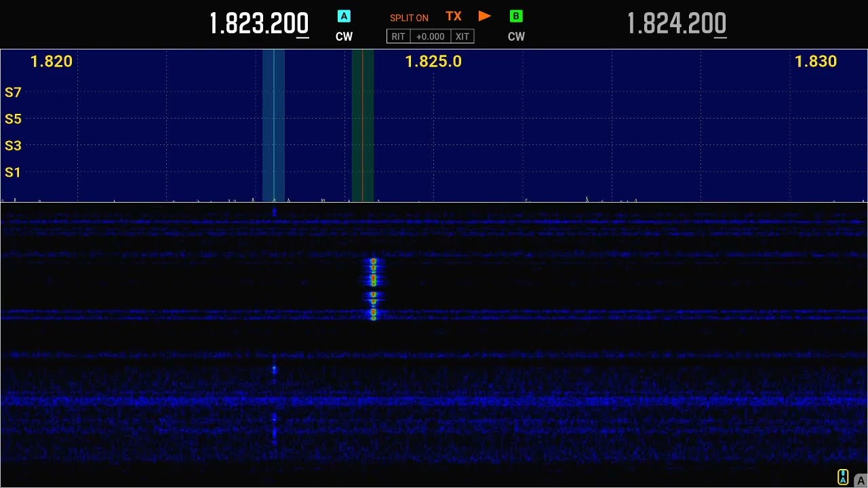
Task: Click the TX indicator label
Action: pyautogui.click(x=454, y=16)
